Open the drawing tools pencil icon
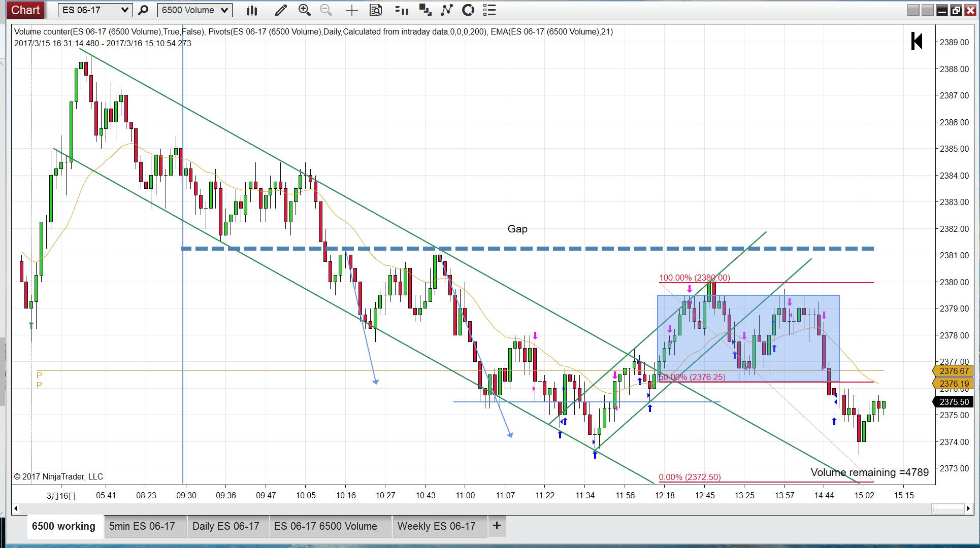 tap(280, 10)
